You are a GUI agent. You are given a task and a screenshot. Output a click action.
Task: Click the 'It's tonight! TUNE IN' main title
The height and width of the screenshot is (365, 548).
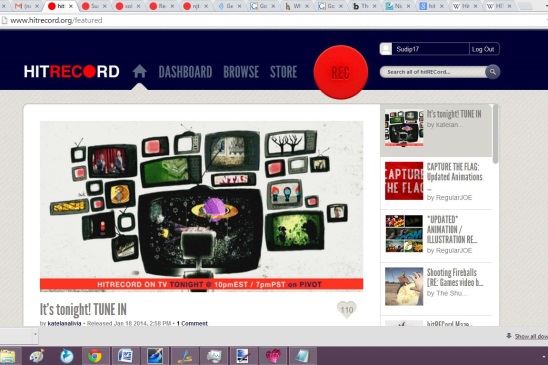[x=83, y=309]
